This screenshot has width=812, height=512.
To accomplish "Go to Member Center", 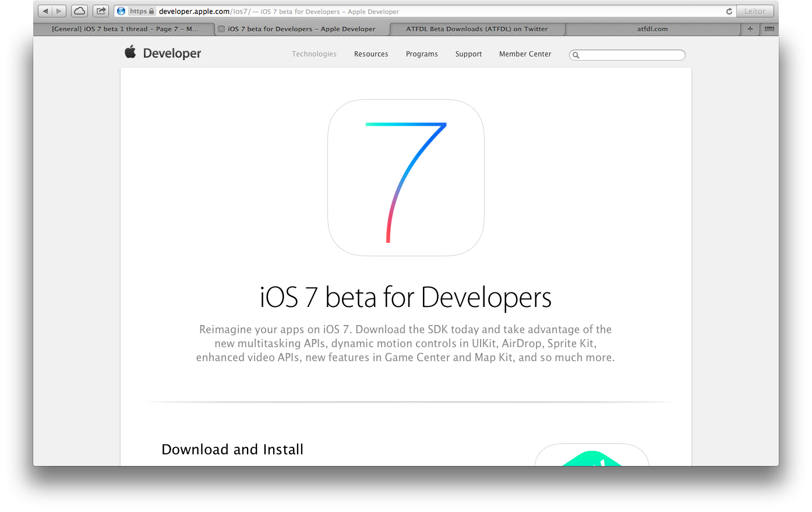I will tap(525, 54).
